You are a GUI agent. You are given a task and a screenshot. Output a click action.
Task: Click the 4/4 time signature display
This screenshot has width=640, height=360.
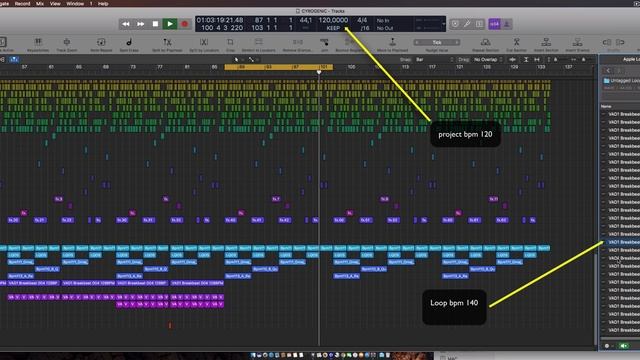pos(362,20)
